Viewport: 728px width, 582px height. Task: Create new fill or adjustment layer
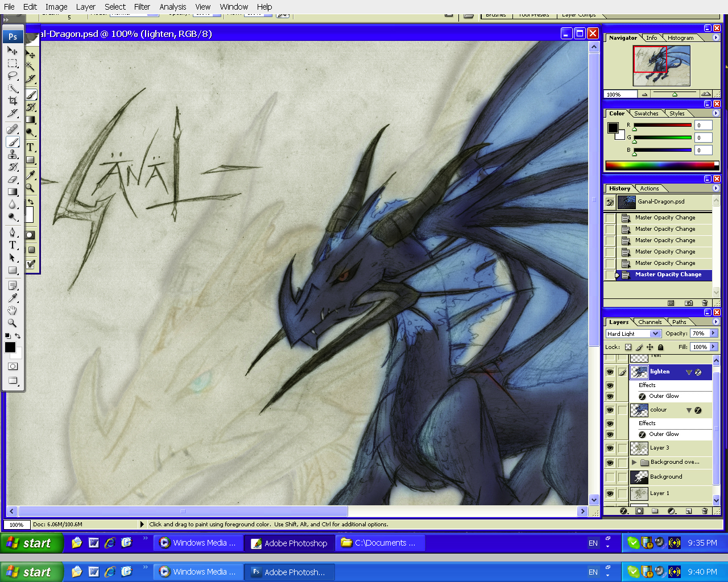point(672,511)
